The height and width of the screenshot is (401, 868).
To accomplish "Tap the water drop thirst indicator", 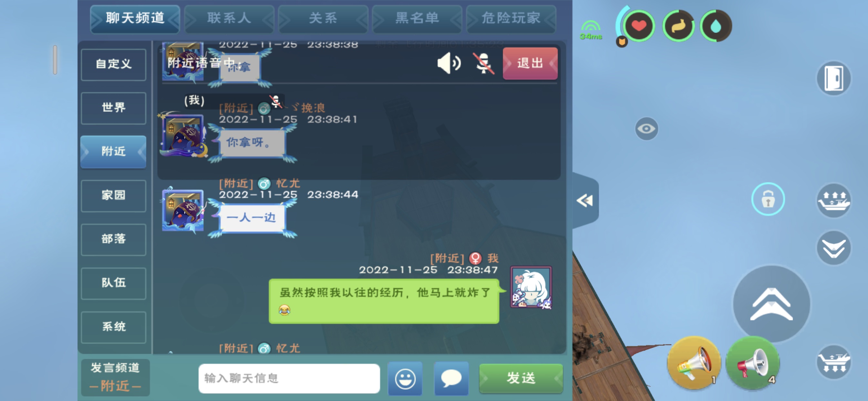I will pos(716,26).
